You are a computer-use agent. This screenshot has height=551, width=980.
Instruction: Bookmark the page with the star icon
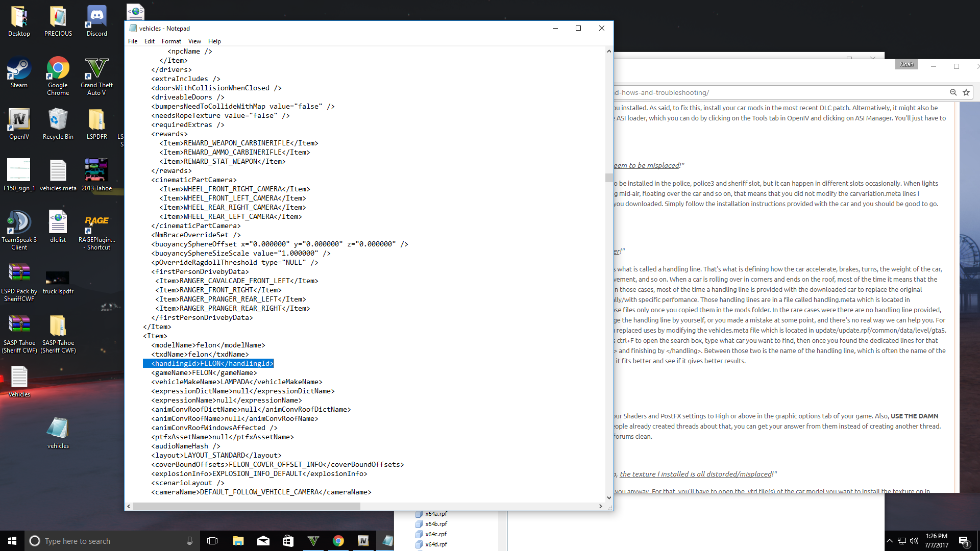tap(966, 92)
